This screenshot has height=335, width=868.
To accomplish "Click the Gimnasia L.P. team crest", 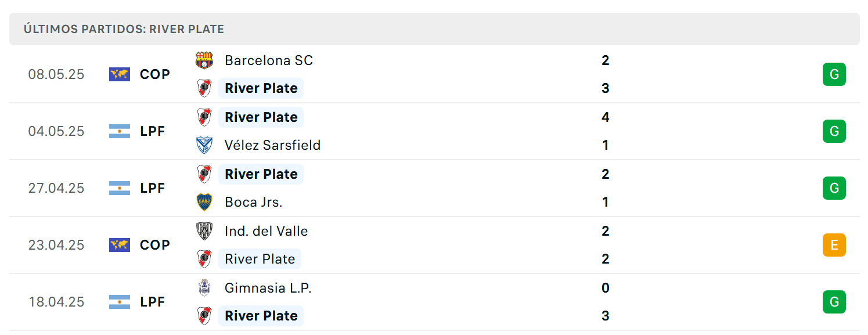I will (x=204, y=288).
